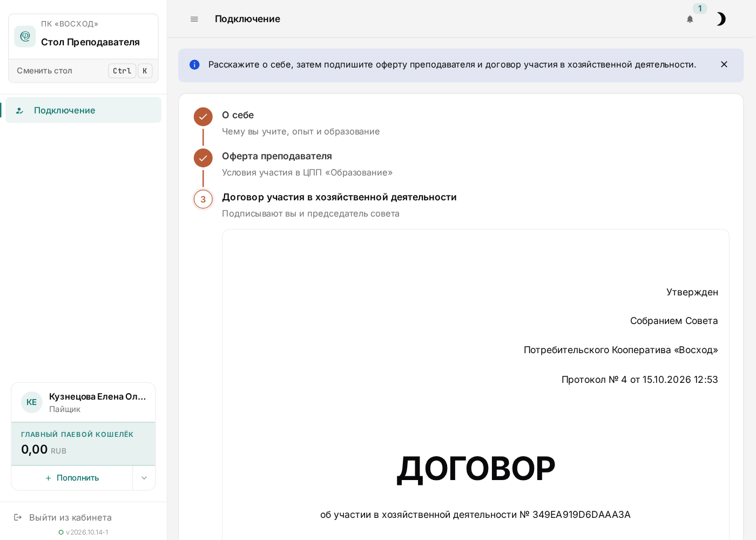Image resolution: width=756 pixels, height=540 pixels.
Task: Click the Потребительского Кооператива «Восход» line
Action: click(621, 350)
